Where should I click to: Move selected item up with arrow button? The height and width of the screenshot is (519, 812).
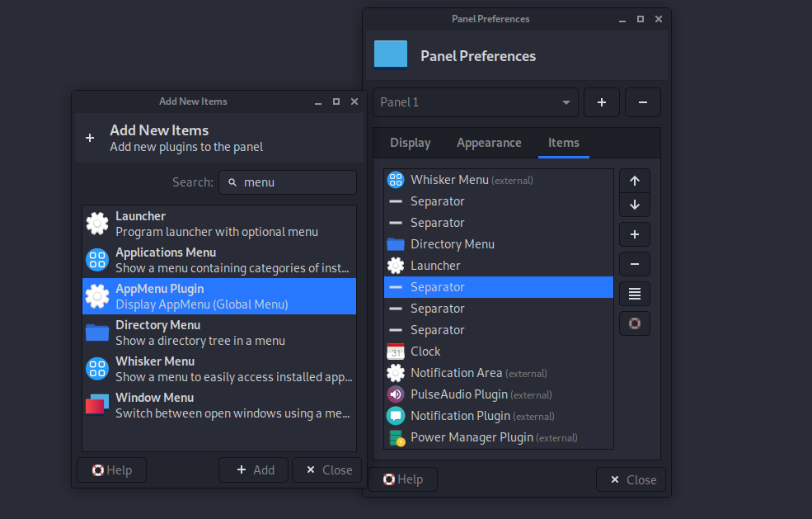click(634, 181)
